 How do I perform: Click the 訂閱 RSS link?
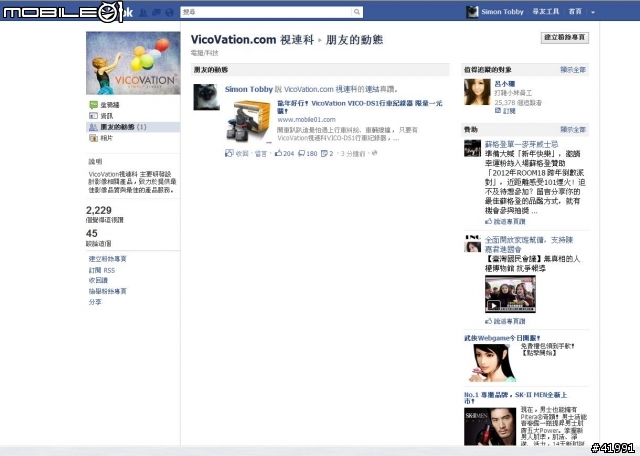pos(102,270)
